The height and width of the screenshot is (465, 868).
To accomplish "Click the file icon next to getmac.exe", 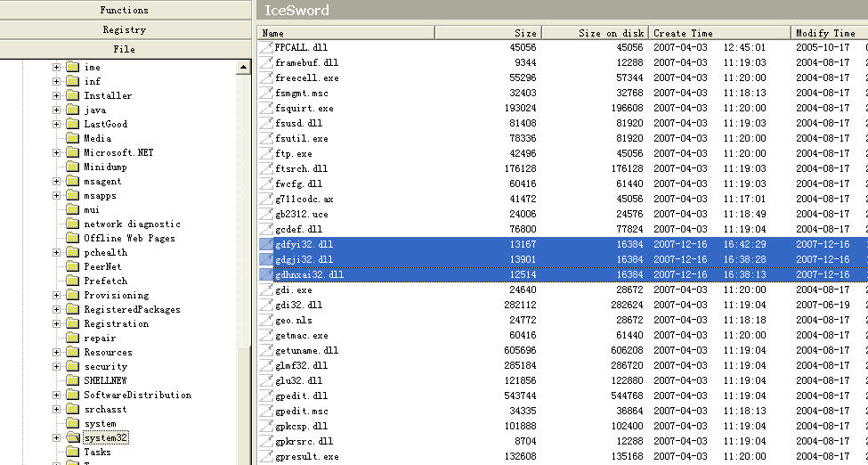I will (266, 336).
